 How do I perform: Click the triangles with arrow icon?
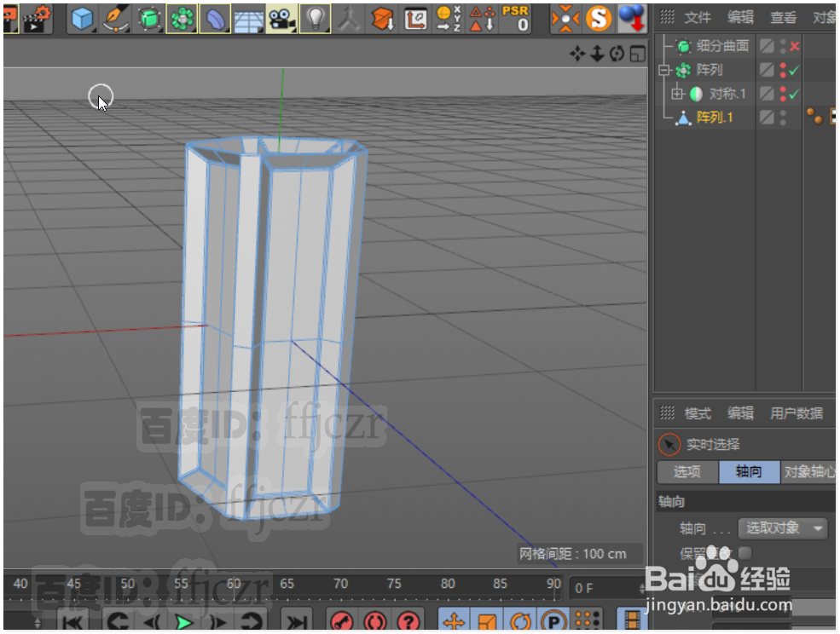tap(482, 19)
